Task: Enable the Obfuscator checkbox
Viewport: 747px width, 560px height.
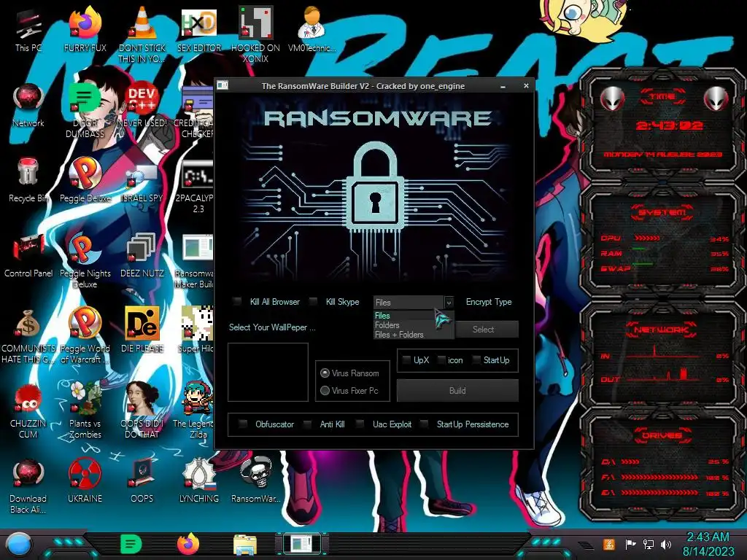Action: [243, 424]
